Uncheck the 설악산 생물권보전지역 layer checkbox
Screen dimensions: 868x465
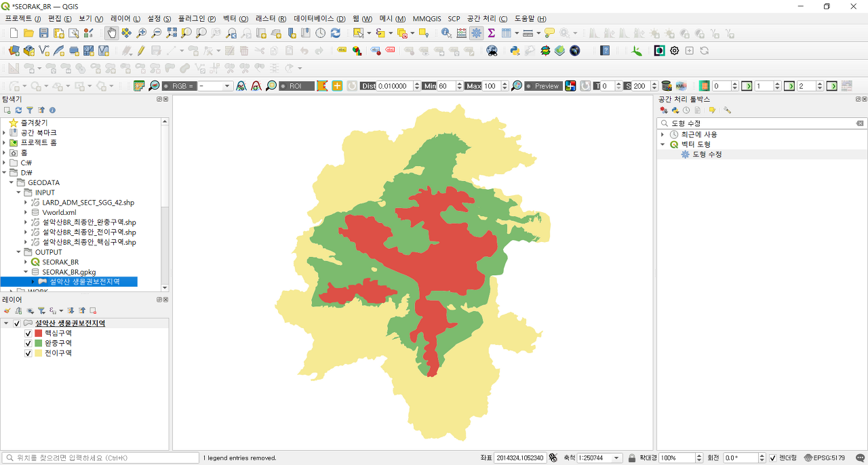coord(17,323)
